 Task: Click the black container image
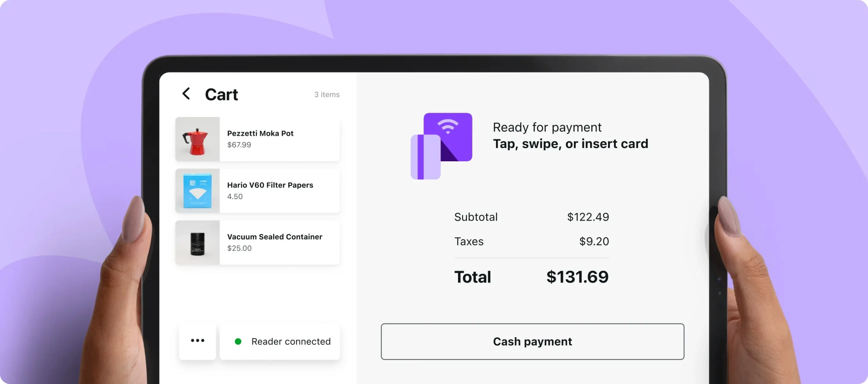(197, 243)
